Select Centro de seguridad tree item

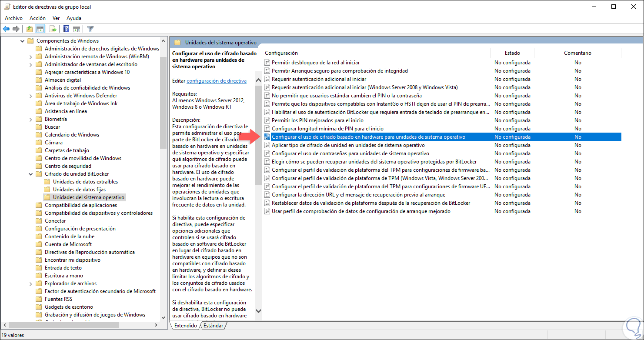[x=68, y=166]
